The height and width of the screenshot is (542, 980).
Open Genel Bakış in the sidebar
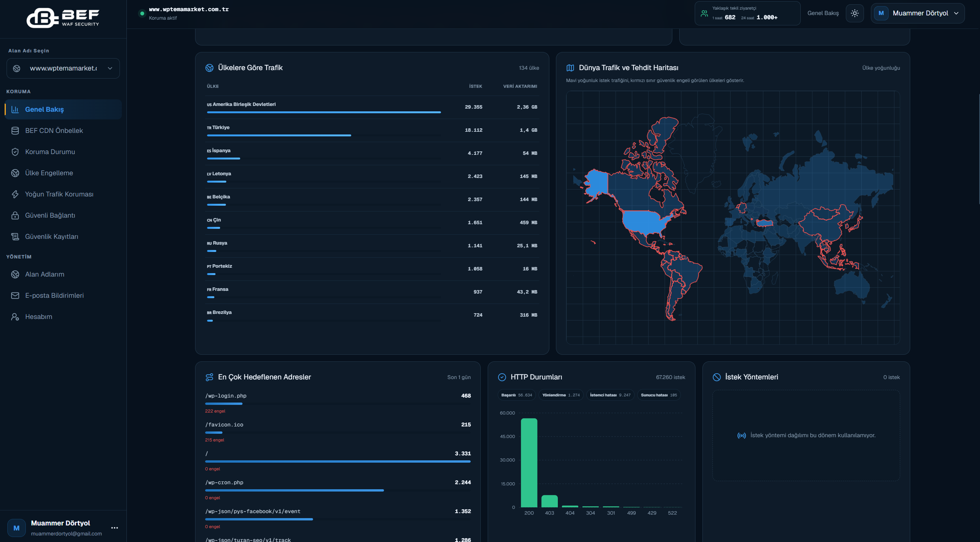coord(63,109)
